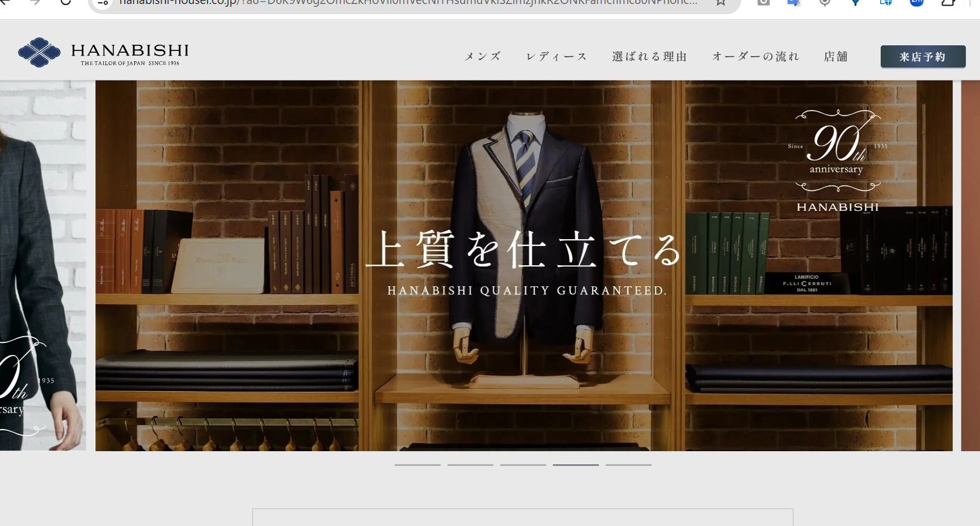Open the browser extensions puzzle icon
980x526 pixels.
click(948, 3)
